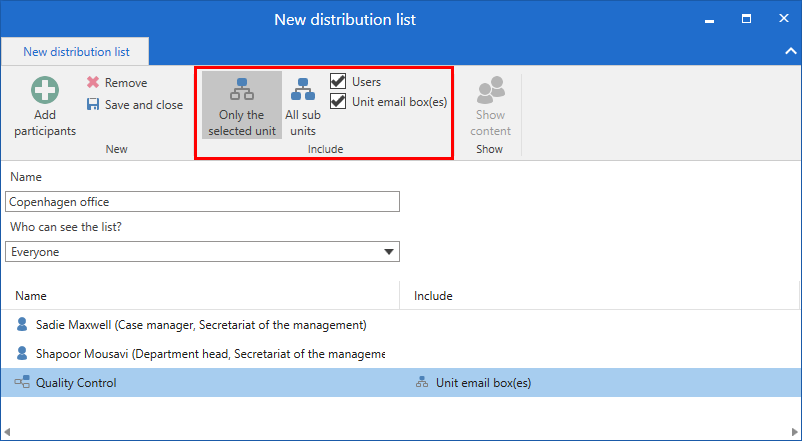This screenshot has width=802, height=441.
Task: Select the Shapoor Mousavi row text
Action: click(x=210, y=354)
